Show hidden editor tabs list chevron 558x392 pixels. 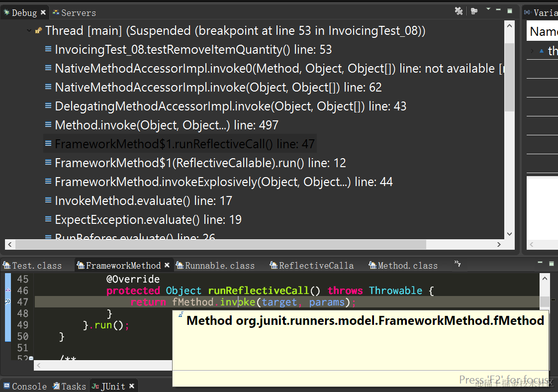point(457,264)
